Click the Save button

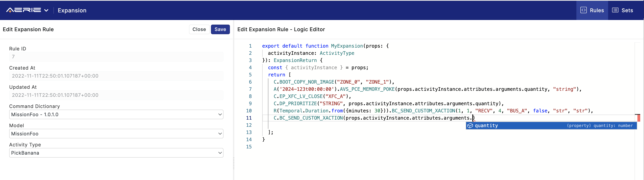[220, 29]
